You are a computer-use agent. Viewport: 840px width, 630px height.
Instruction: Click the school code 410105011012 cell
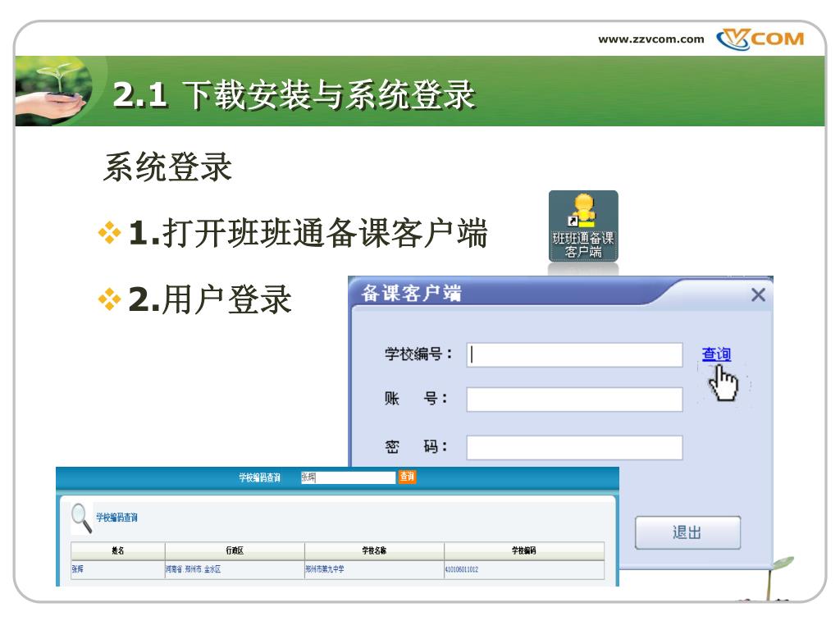coord(524,569)
